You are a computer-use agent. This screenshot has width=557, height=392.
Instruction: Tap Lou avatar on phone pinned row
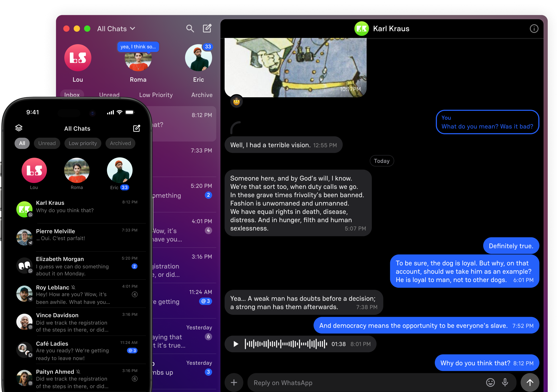pos(34,170)
